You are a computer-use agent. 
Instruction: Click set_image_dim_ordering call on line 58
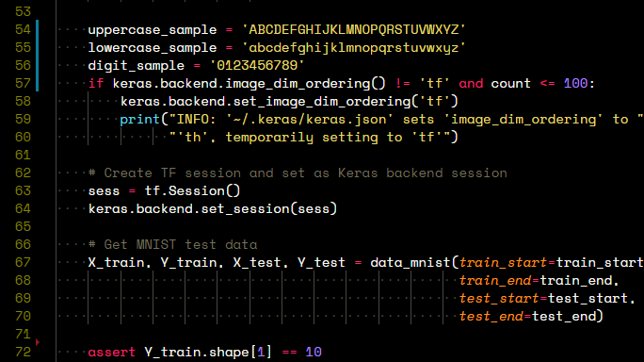coord(289,101)
